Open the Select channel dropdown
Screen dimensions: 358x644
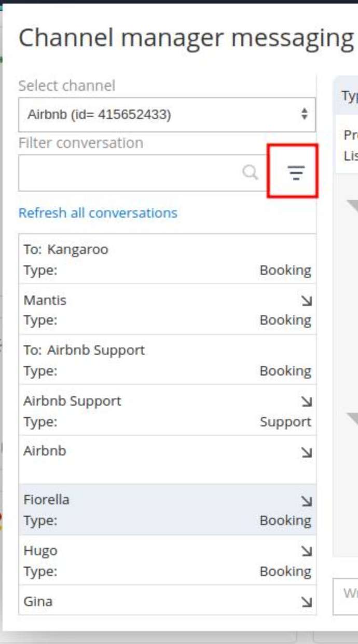click(x=167, y=114)
